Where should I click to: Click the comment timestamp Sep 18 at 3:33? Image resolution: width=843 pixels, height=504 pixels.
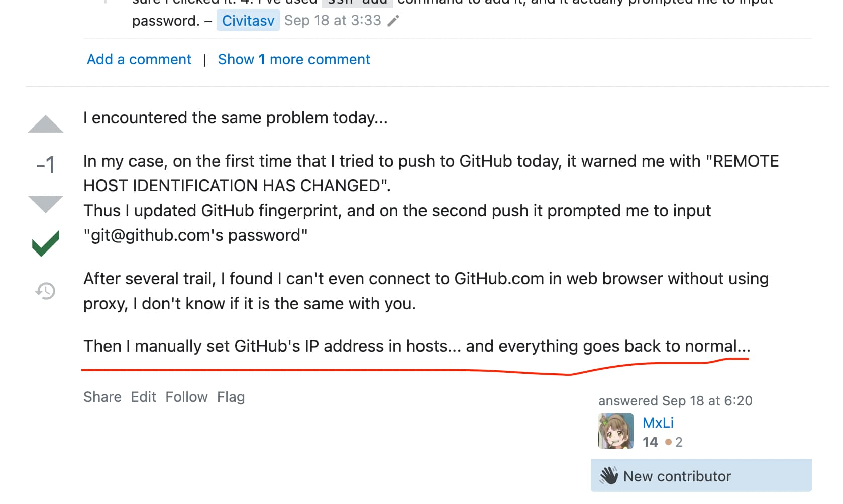[x=333, y=21]
